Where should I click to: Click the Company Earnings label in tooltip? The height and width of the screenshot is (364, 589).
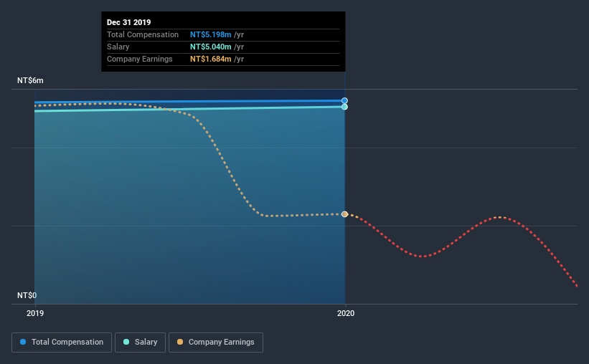[140, 59]
